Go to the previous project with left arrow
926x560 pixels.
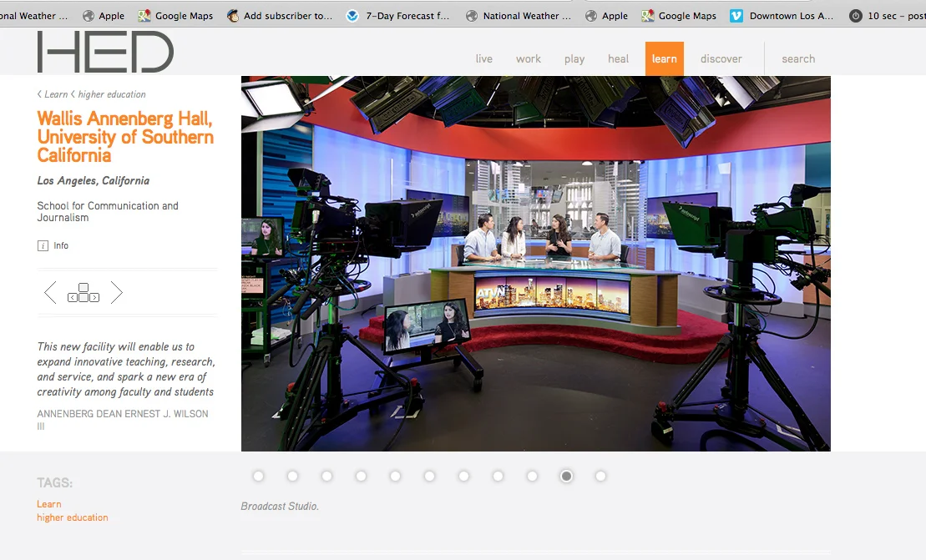50,293
